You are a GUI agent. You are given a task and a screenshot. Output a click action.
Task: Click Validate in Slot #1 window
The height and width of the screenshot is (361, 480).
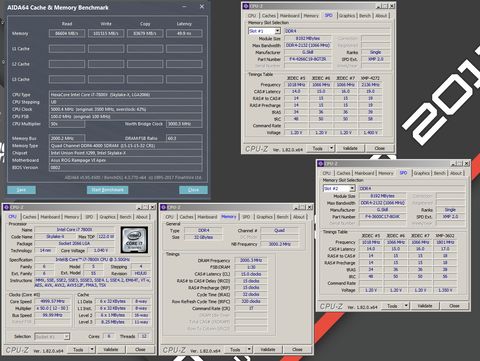pos(350,148)
